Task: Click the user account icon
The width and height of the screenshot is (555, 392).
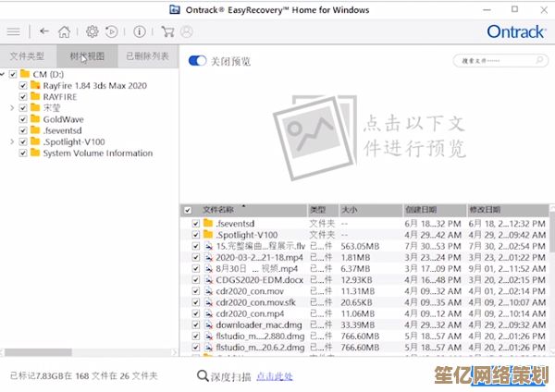Action: point(186,31)
